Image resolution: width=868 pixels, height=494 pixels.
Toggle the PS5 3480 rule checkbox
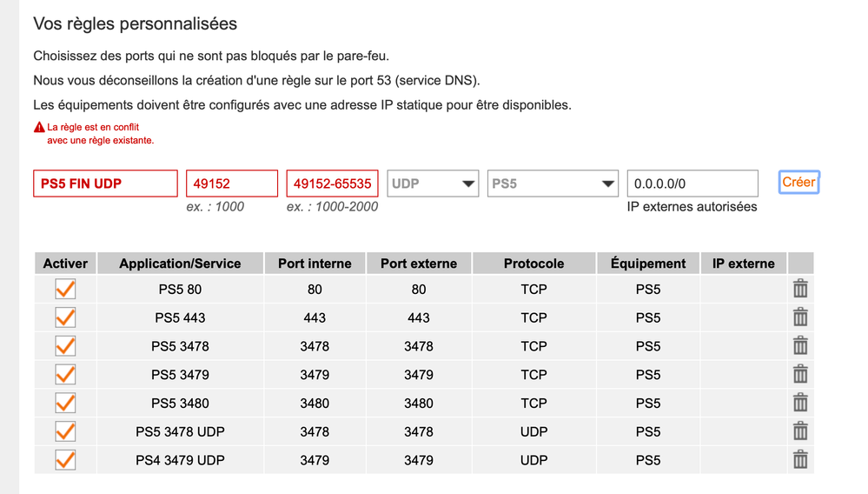[65, 404]
